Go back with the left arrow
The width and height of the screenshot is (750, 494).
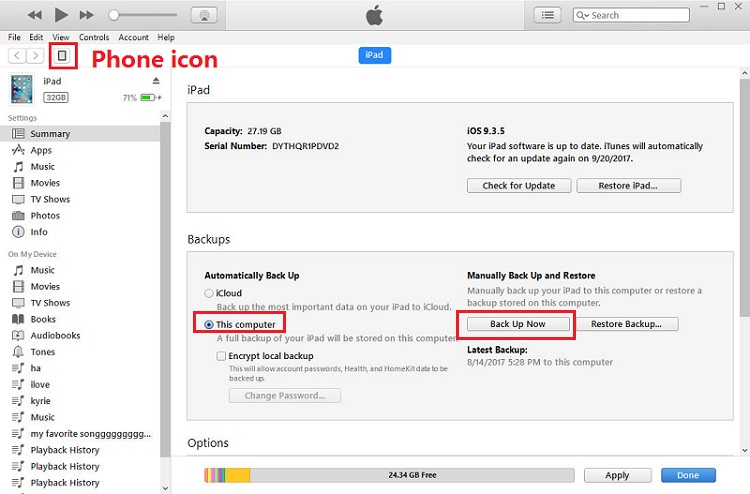(17, 56)
